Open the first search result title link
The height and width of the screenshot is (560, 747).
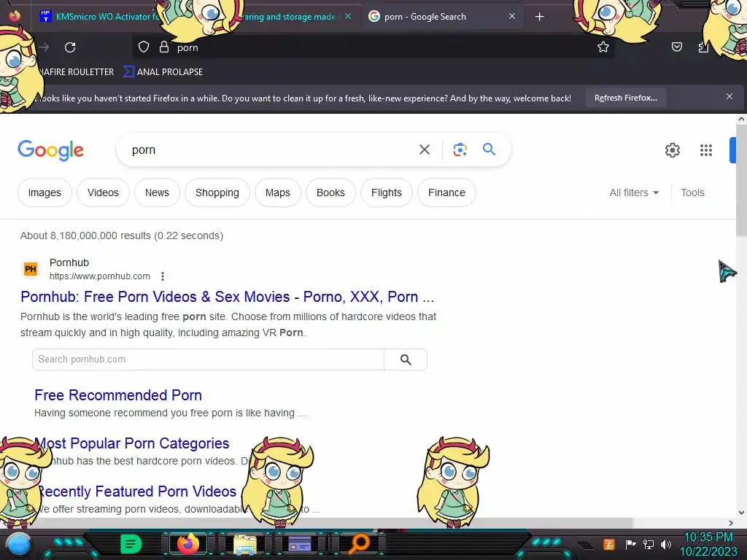point(228,297)
